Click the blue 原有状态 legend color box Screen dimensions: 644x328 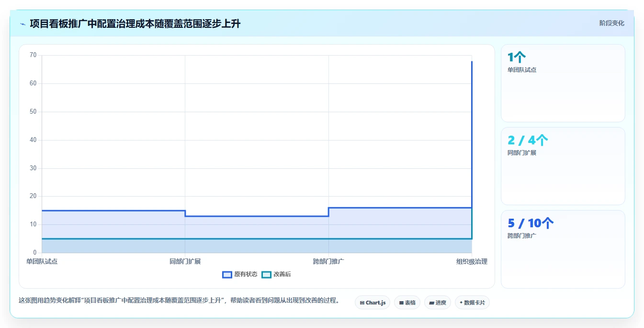[x=227, y=274]
